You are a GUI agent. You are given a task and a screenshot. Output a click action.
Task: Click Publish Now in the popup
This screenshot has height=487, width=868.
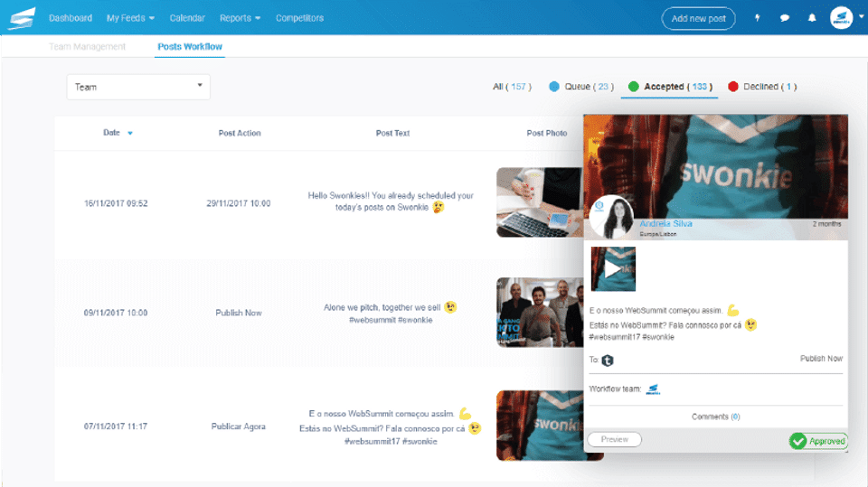(821, 359)
